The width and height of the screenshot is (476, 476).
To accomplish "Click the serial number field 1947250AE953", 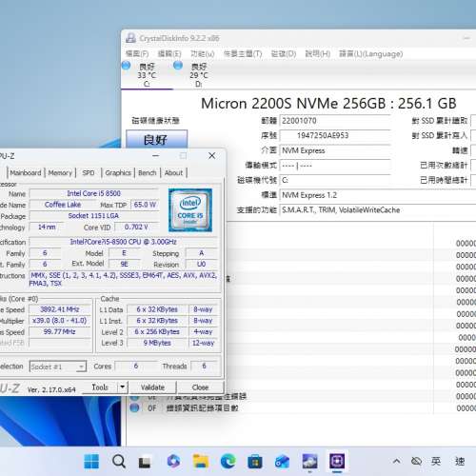I will [335, 136].
